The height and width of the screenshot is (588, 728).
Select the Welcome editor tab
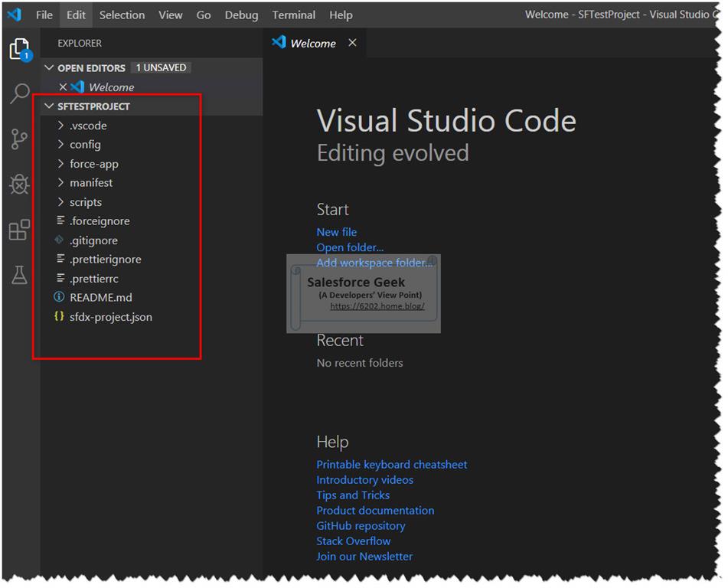tap(313, 43)
